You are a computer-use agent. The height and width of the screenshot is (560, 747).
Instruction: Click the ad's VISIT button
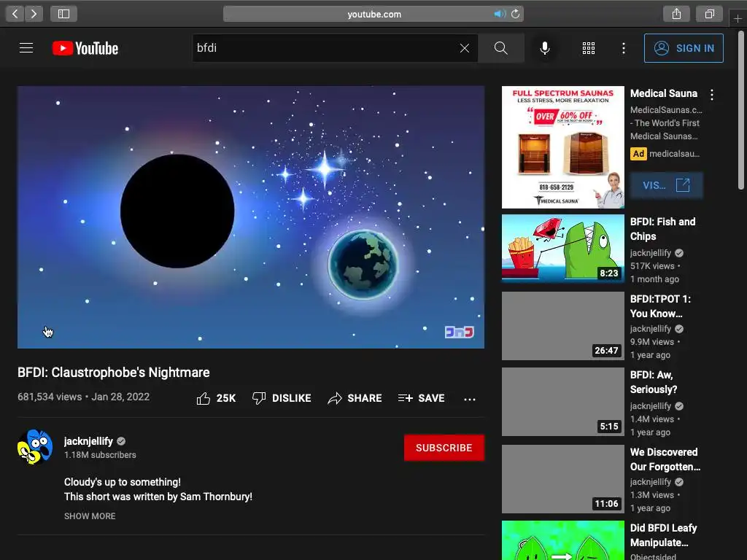[667, 185]
